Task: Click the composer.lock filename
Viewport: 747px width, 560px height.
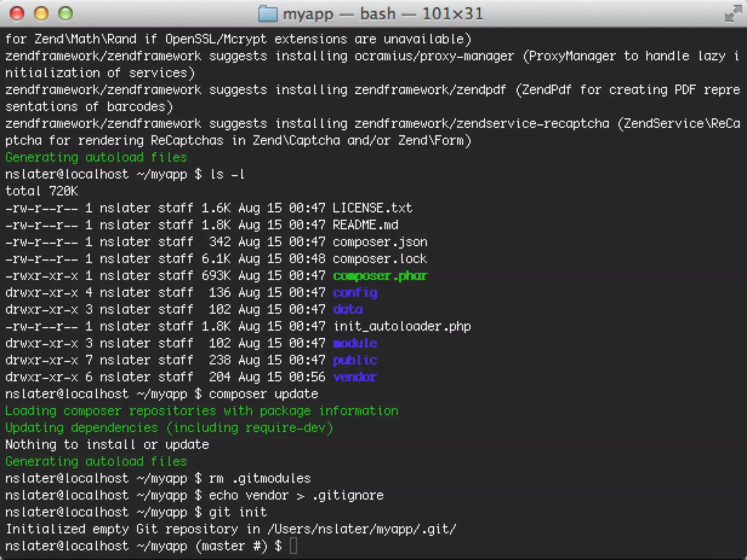Action: pos(379,259)
